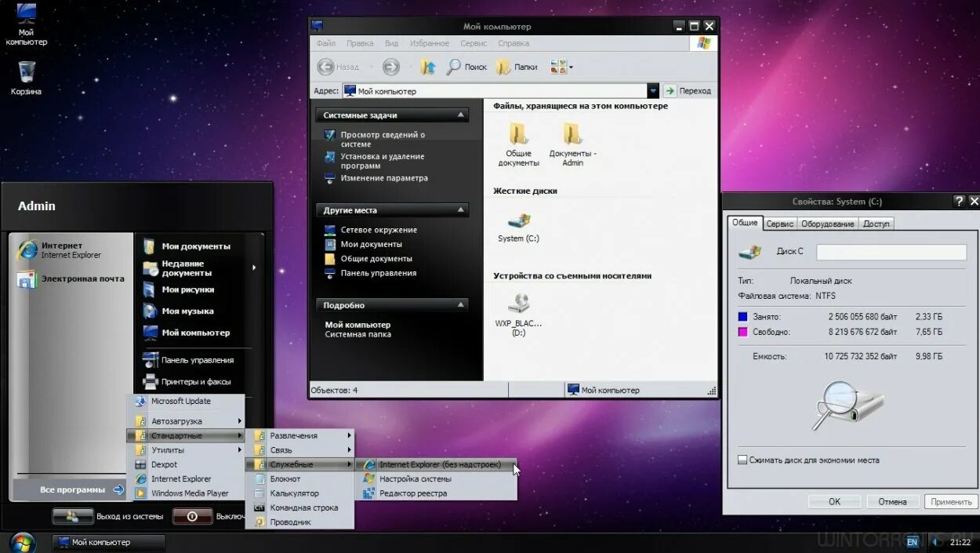Expand the Автозагрузка submenu

tap(240, 421)
